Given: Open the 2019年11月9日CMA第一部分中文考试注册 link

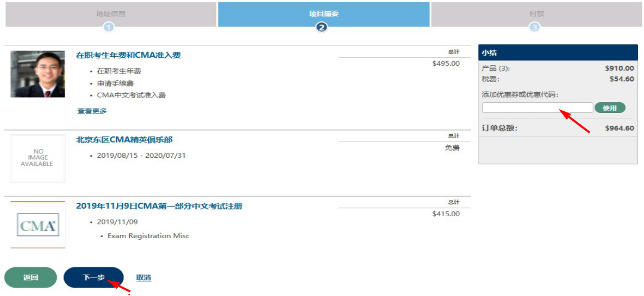Looking at the screenshot, I should pos(159,206).
